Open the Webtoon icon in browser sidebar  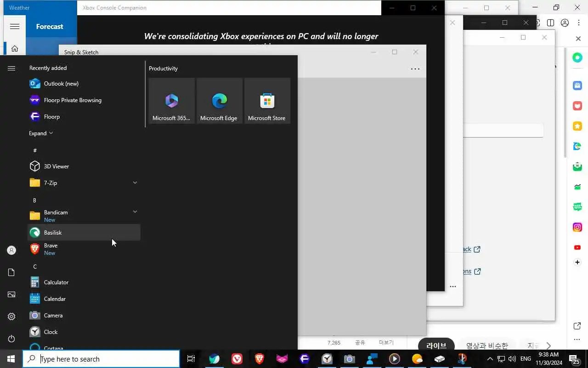coord(577,207)
